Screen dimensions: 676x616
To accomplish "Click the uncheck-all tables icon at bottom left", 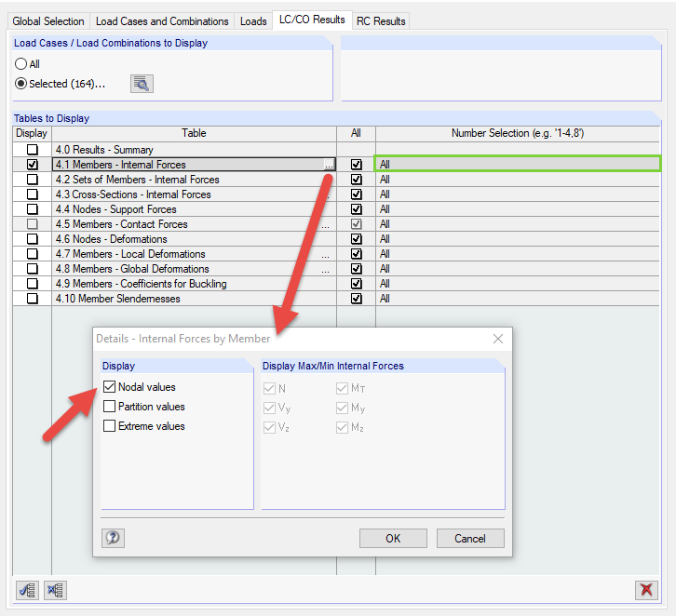I will (x=55, y=590).
